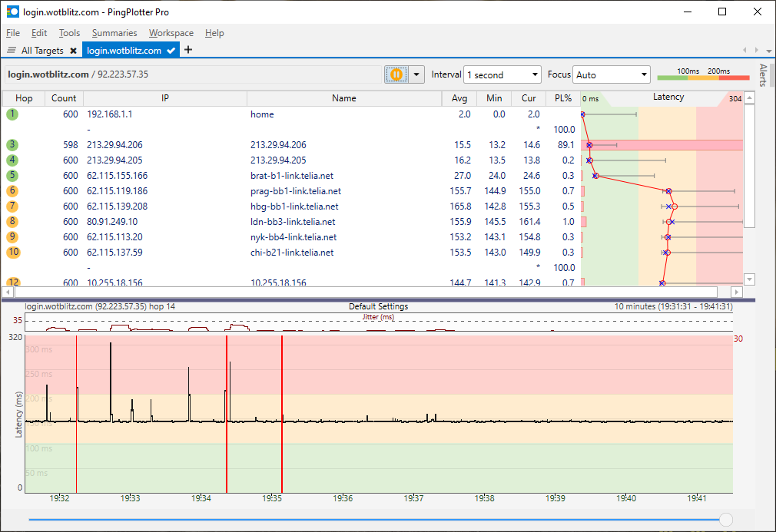Open the Workspace menu

171,33
